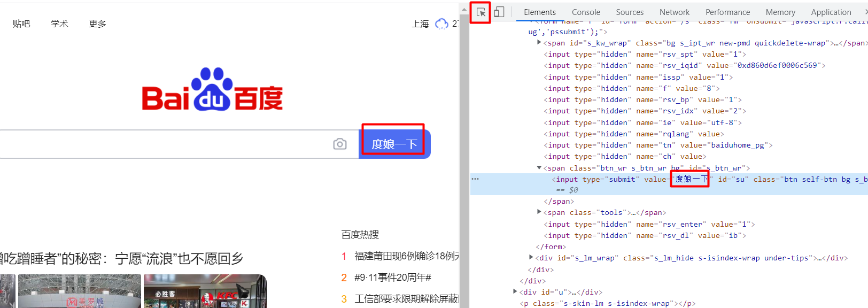The height and width of the screenshot is (308, 868).
Task: Select the input name="issp" DOM row
Action: click(638, 77)
